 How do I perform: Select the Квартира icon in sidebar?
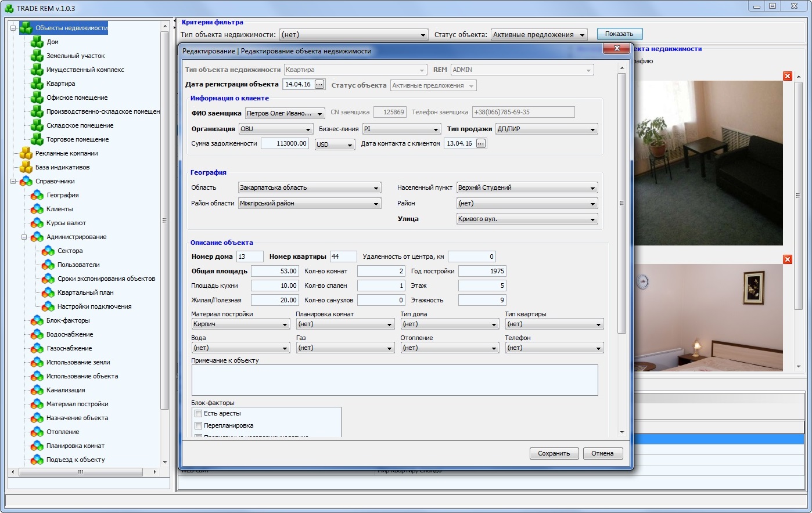pos(37,84)
